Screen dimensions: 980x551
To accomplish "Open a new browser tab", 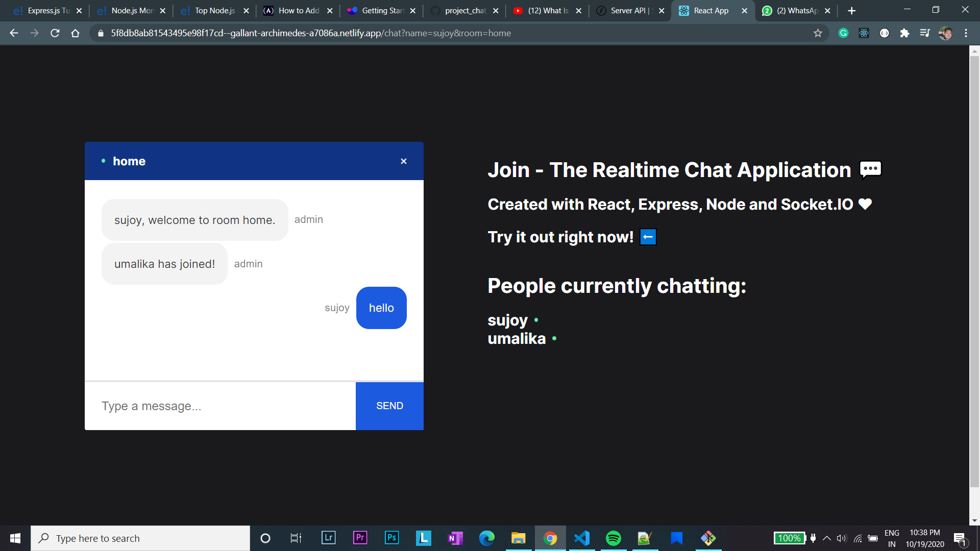I will (x=851, y=11).
